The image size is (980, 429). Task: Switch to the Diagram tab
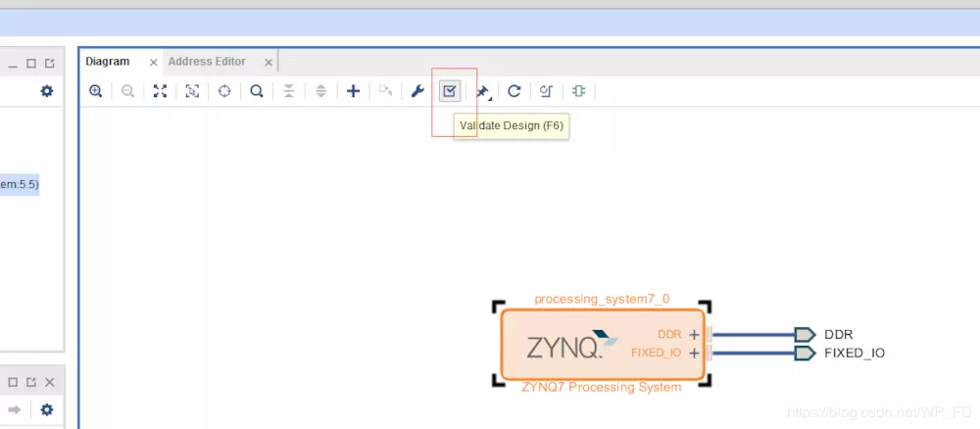pos(108,61)
